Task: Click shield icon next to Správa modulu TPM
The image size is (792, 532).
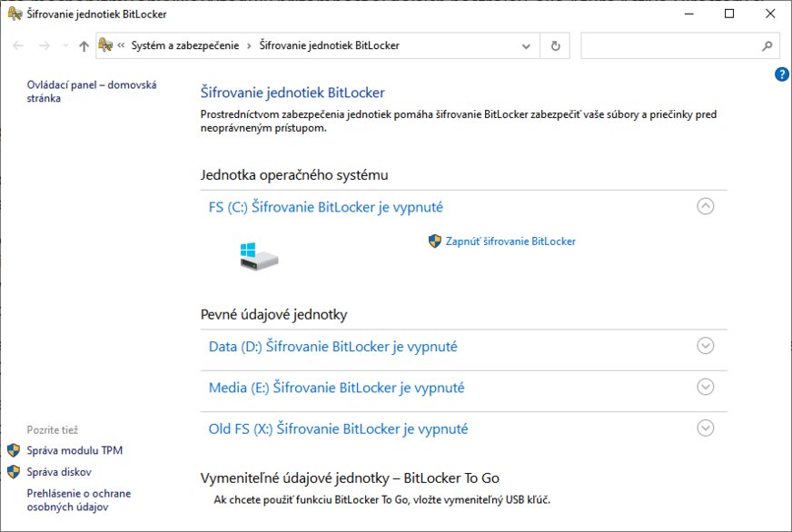Action: click(13, 450)
